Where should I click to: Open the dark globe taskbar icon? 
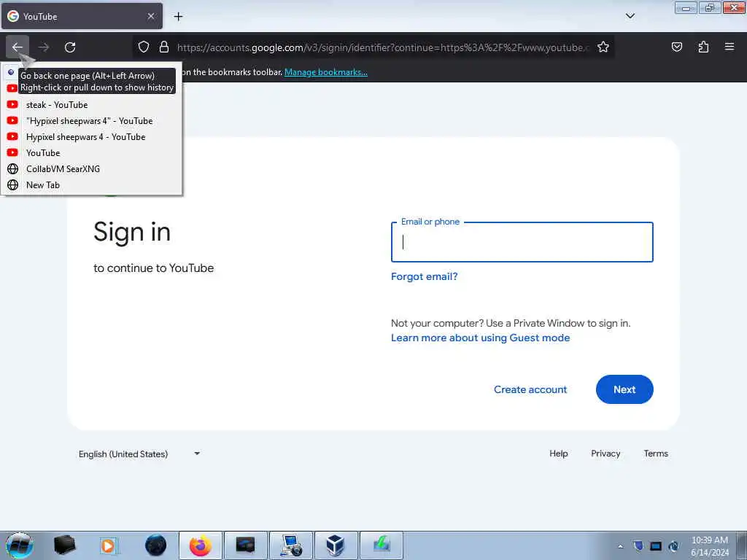click(155, 545)
